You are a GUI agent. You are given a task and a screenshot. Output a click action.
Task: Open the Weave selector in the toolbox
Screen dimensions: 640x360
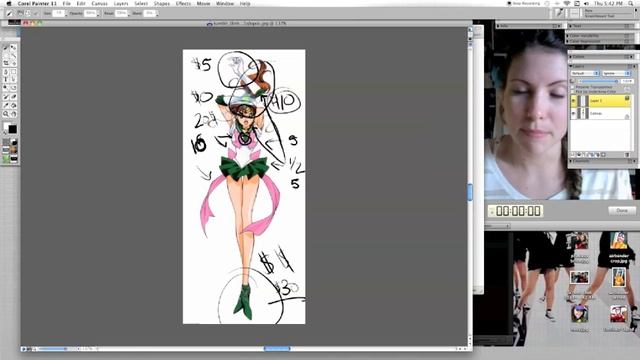13,150
